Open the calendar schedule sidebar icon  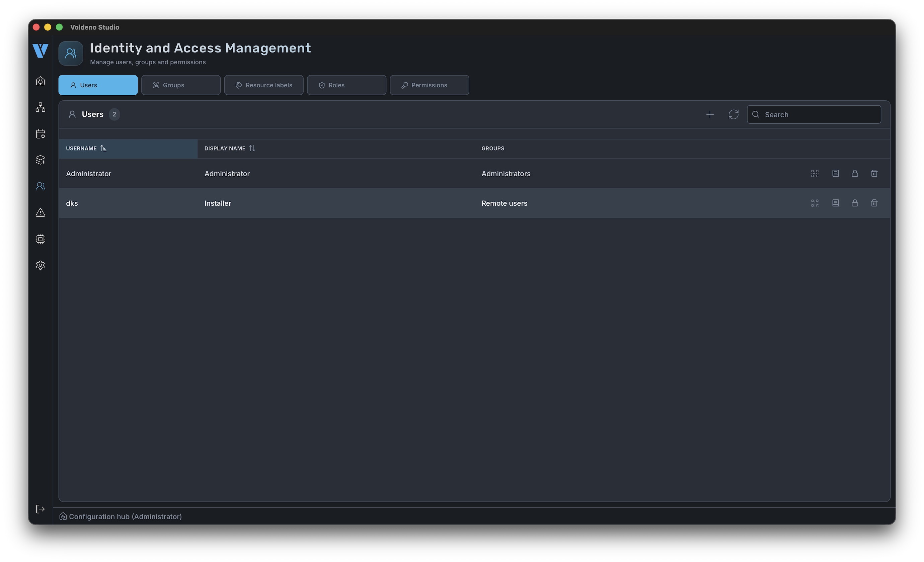pyautogui.click(x=41, y=134)
